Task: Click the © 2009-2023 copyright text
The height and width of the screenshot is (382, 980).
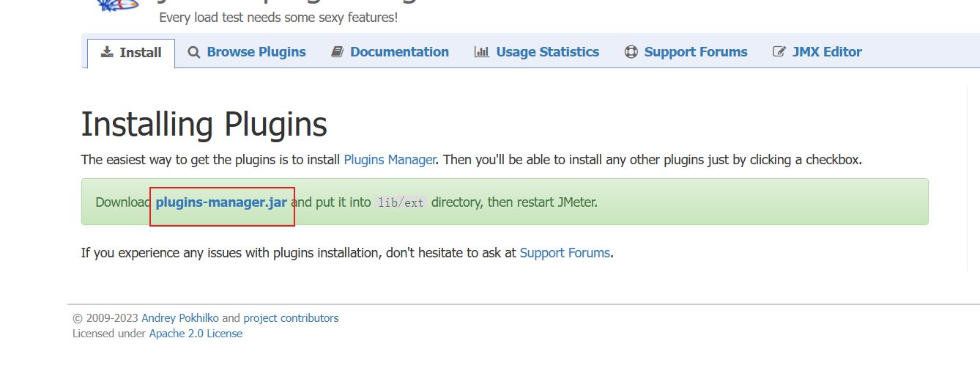Action: 105,318
